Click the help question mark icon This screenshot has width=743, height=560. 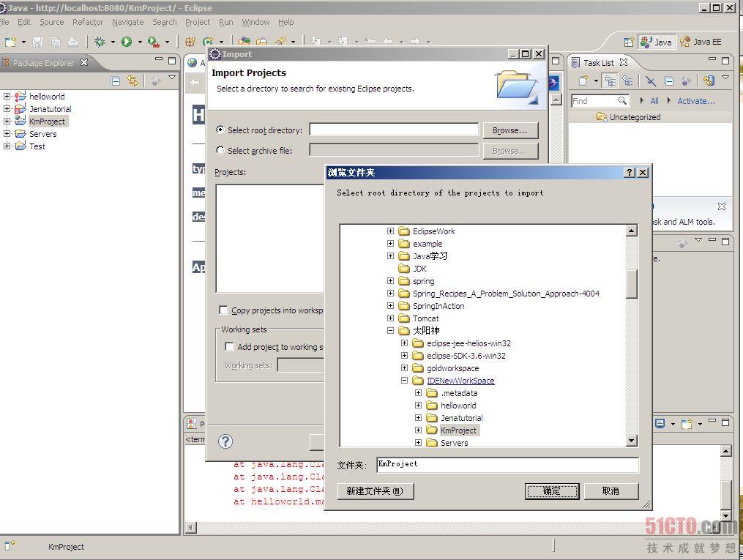click(x=225, y=441)
